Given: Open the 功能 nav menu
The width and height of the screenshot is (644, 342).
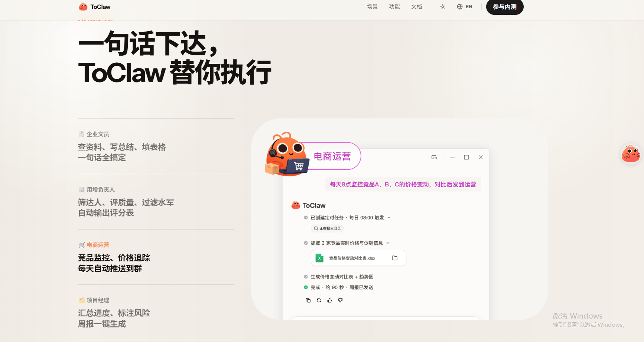Looking at the screenshot, I should click(x=394, y=7).
